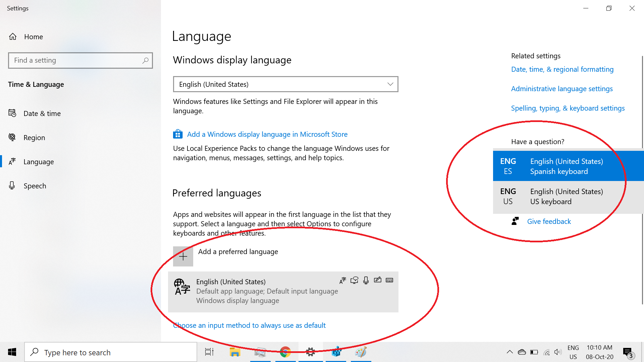Screen dimensions: 644x362
Task: Click the plus icon to add preferred language
Action: (183, 256)
